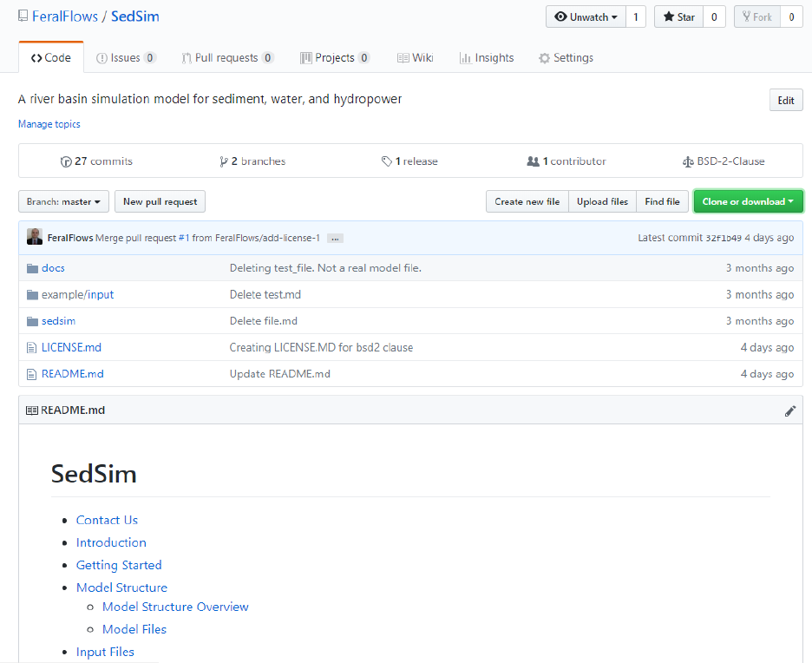Image resolution: width=812 pixels, height=663 pixels.
Task: Jump to Model Structure section
Action: pos(121,588)
